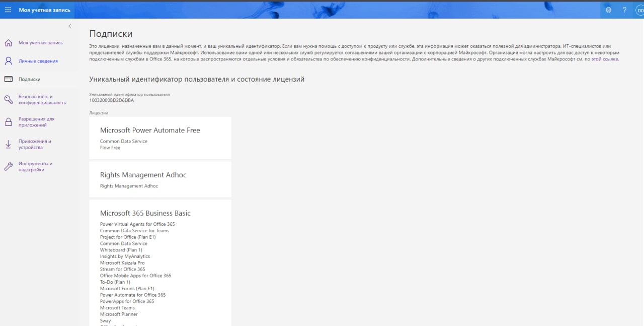Click Microsoft Planner entry
Image resolution: width=644 pixels, height=326 pixels.
coord(119,314)
